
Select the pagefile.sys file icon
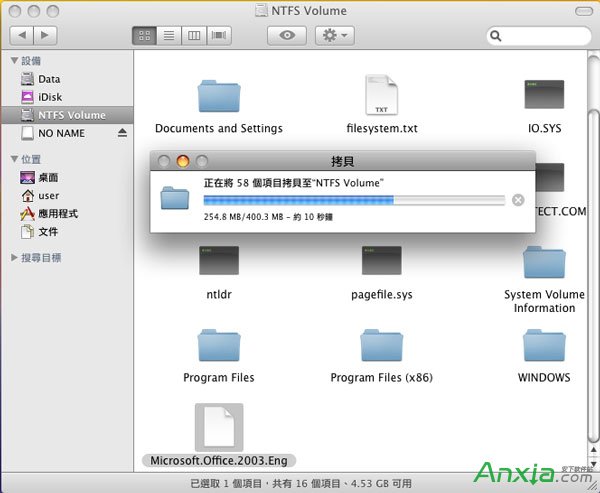[x=381, y=262]
